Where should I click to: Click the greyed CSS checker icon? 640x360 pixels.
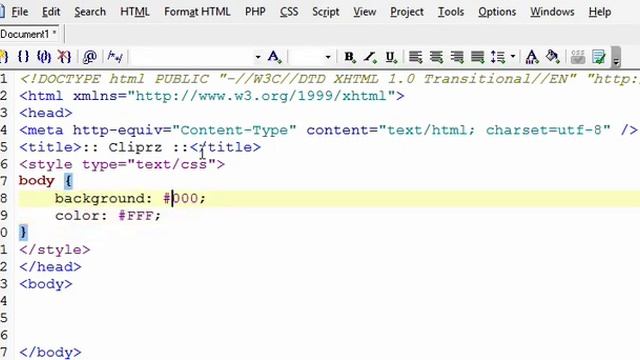tap(578, 57)
